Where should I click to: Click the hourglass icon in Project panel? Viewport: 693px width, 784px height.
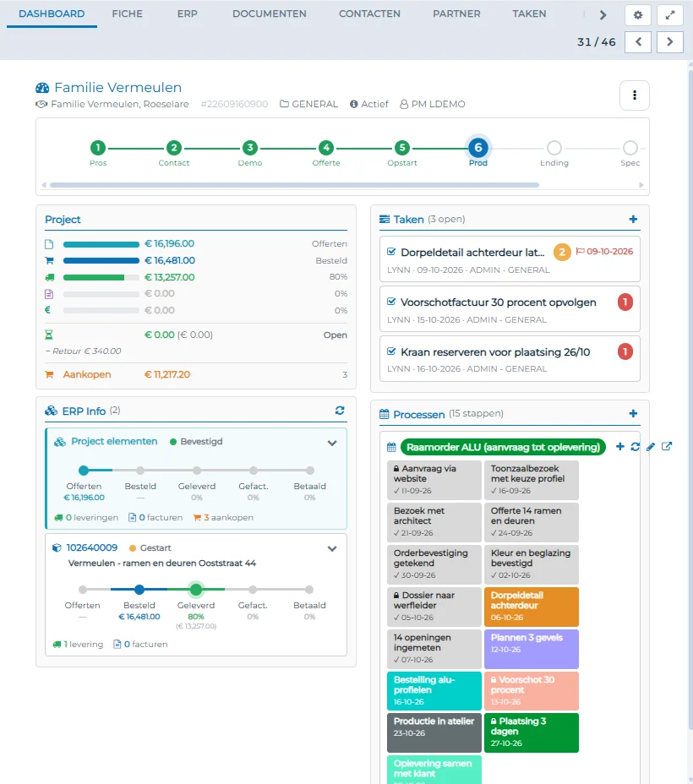tap(49, 335)
